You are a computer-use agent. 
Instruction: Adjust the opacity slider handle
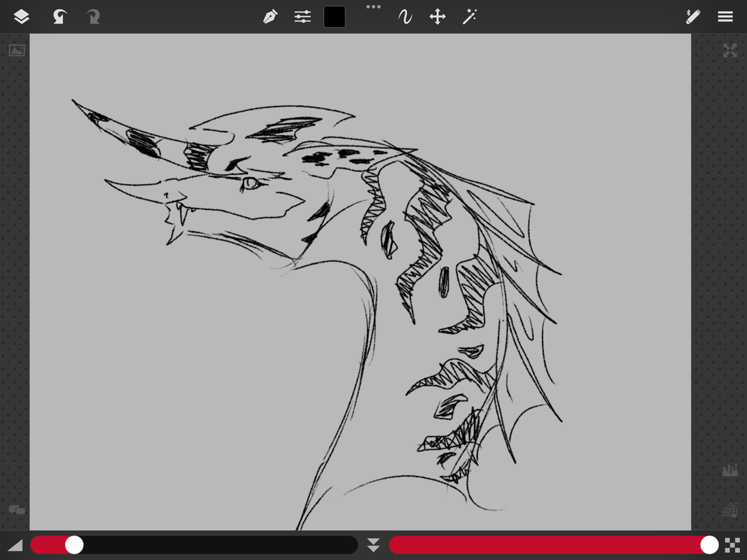pos(709,545)
